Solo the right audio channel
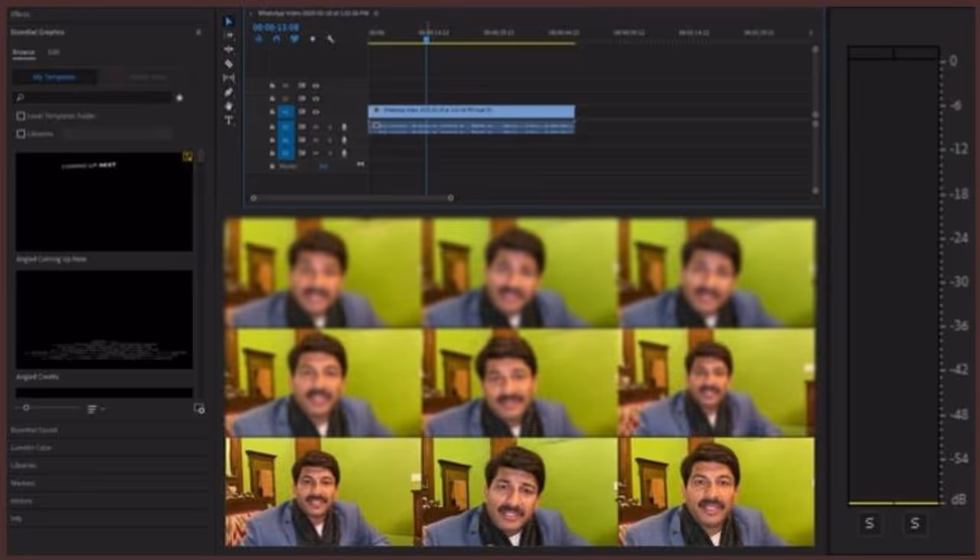 [x=914, y=524]
